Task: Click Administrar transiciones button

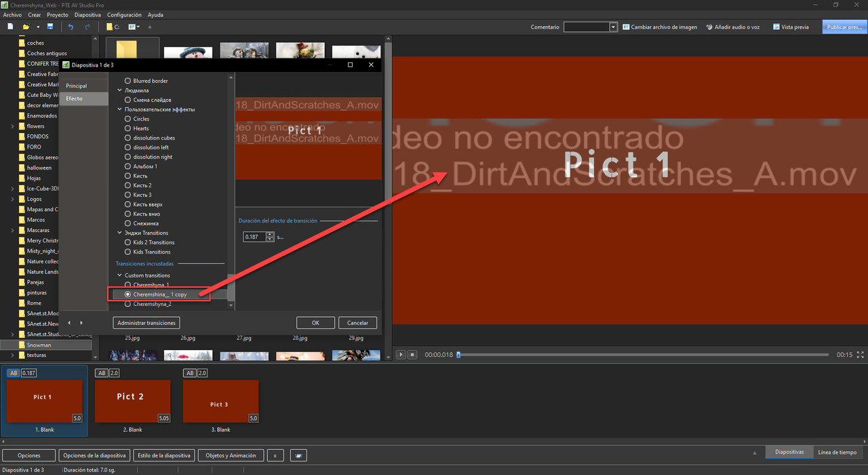Action: (146, 323)
